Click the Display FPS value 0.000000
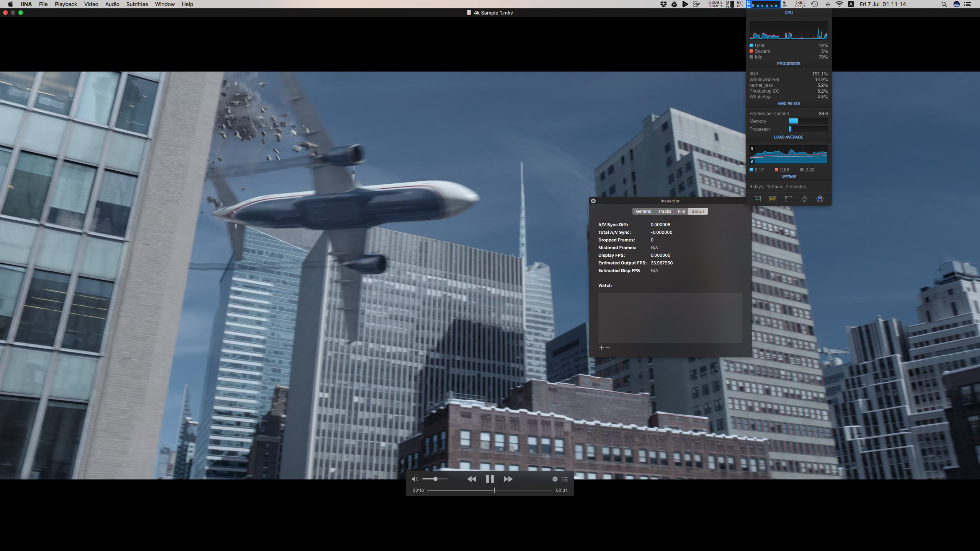980x551 pixels. 660,255
